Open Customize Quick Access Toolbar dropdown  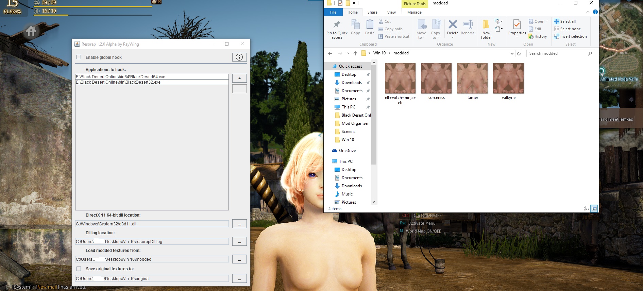[x=354, y=3]
